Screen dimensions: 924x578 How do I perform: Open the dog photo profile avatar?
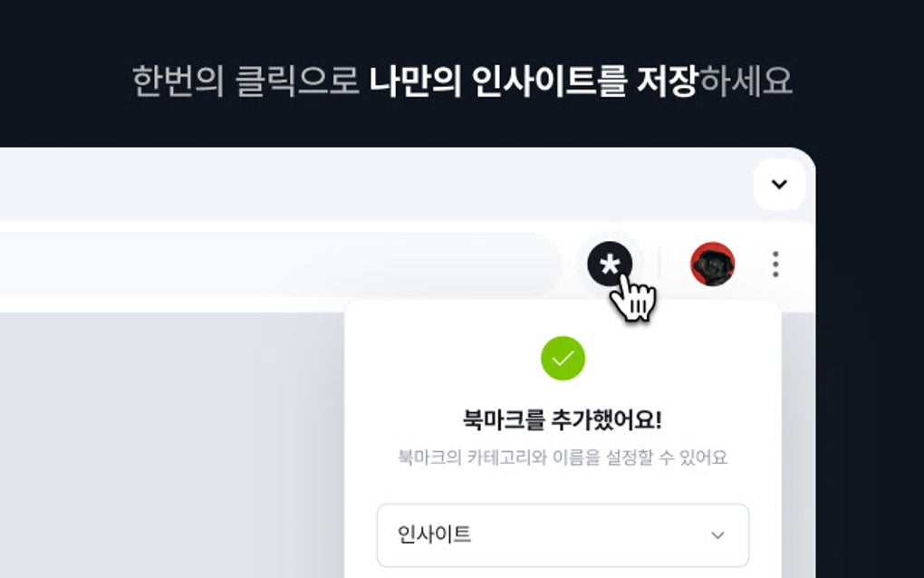(x=712, y=264)
